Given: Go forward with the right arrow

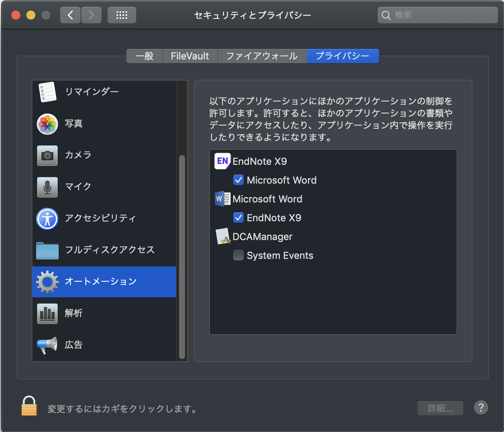Looking at the screenshot, I should pos(91,15).
